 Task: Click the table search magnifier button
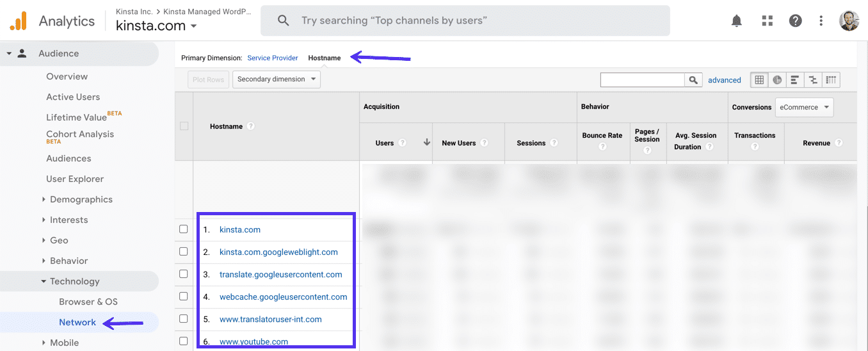click(x=693, y=80)
